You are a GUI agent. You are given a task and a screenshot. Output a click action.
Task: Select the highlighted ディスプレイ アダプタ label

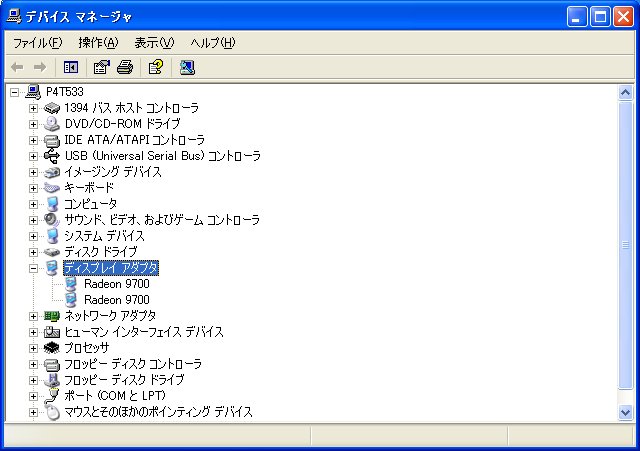(x=111, y=268)
